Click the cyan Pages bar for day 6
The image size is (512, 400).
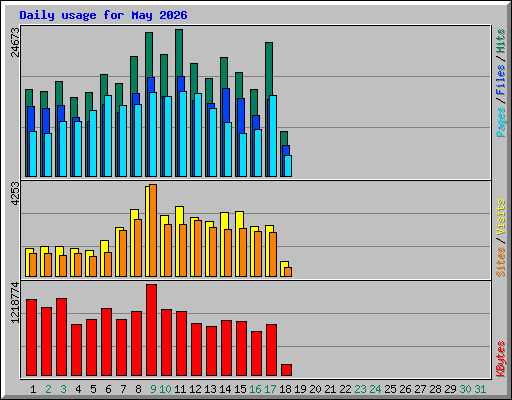(x=108, y=136)
